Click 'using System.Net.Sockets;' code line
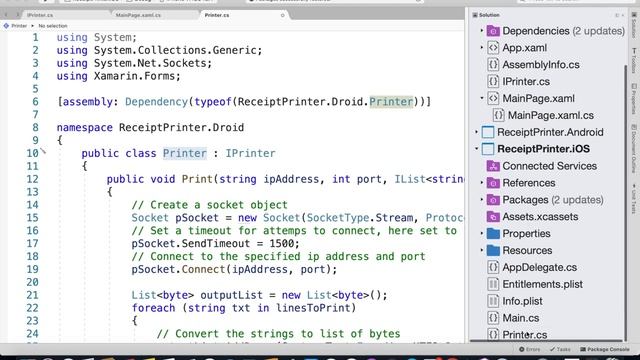This screenshot has width=640, height=360. [x=134, y=63]
